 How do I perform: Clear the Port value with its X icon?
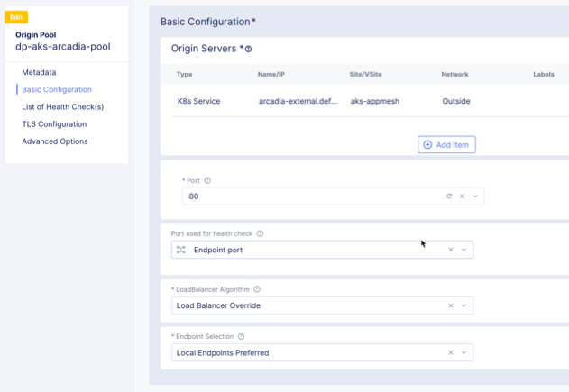(x=463, y=196)
